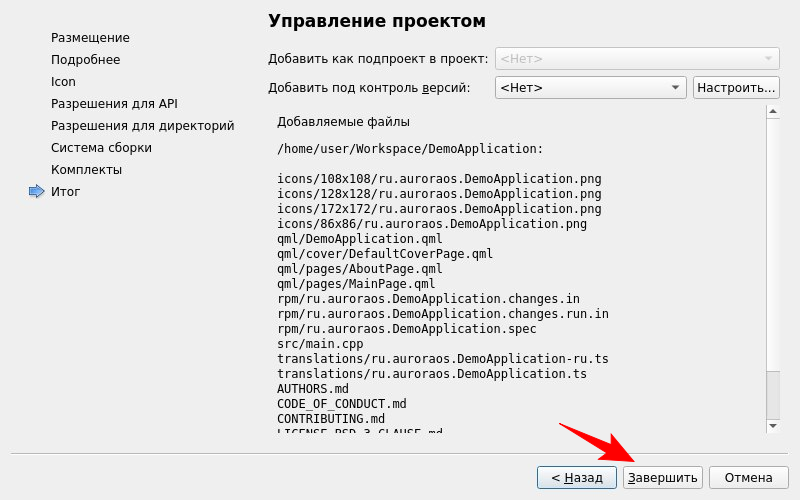Select the Итог wizard step

coord(65,191)
